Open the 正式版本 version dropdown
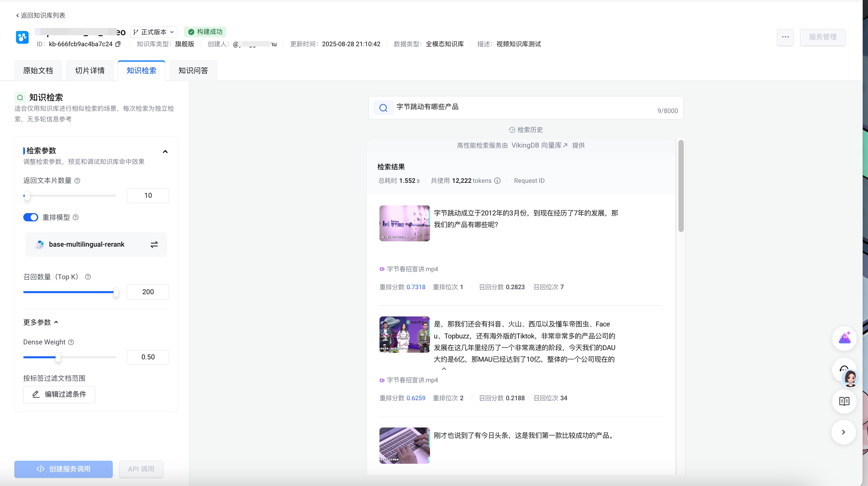 click(154, 32)
